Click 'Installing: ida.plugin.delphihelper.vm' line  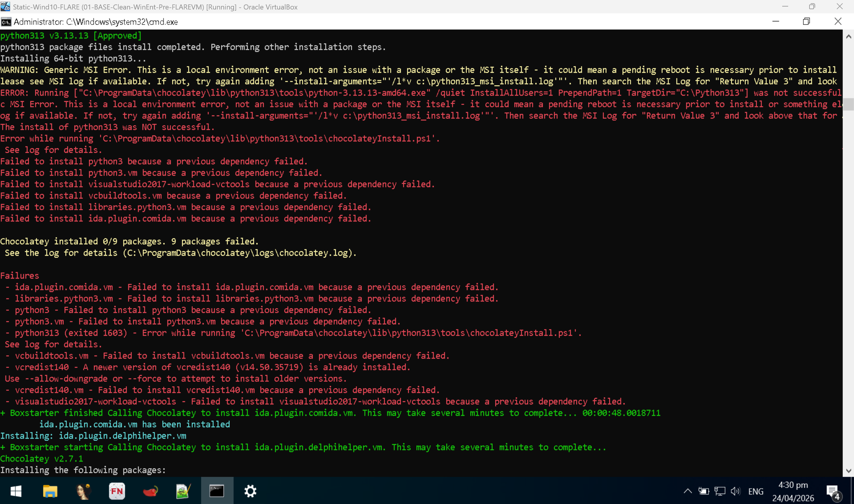[93, 436]
